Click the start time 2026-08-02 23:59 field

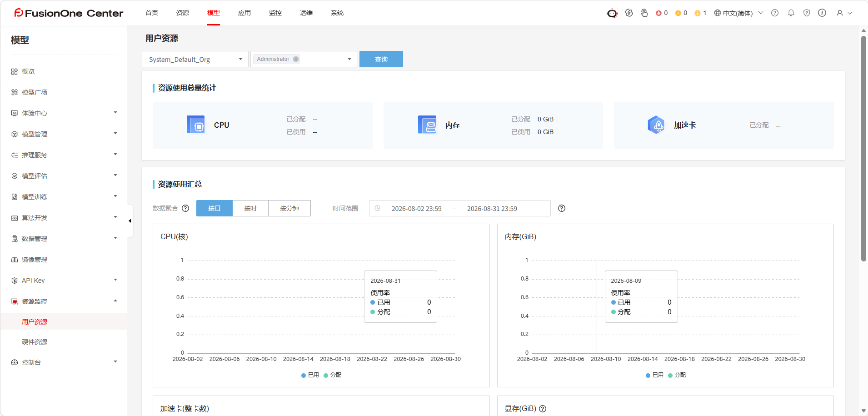click(416, 209)
